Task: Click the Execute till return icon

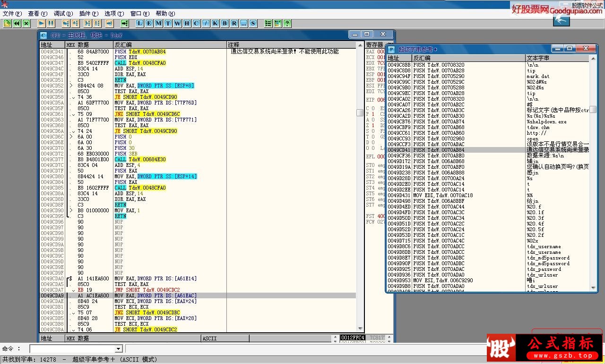Action: [x=109, y=23]
